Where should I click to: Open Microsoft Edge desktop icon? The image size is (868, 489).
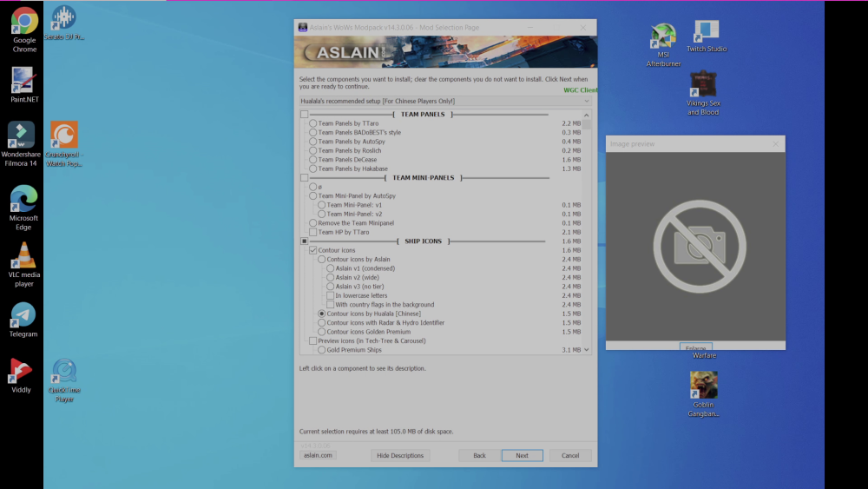coord(23,208)
